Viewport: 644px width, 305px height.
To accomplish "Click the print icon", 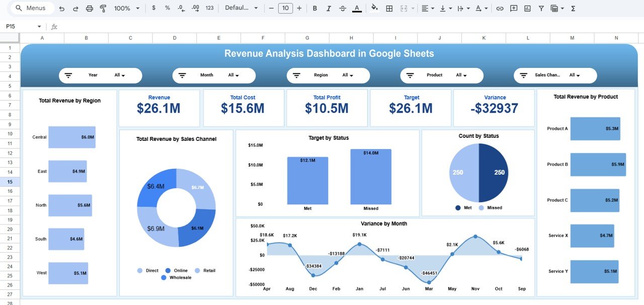I will click(x=89, y=8).
